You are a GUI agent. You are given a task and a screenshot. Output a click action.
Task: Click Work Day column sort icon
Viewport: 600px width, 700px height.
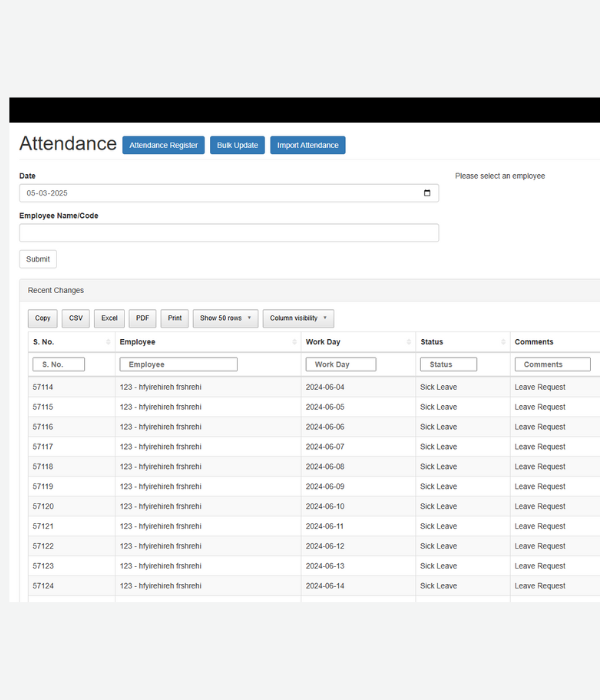pos(408,342)
